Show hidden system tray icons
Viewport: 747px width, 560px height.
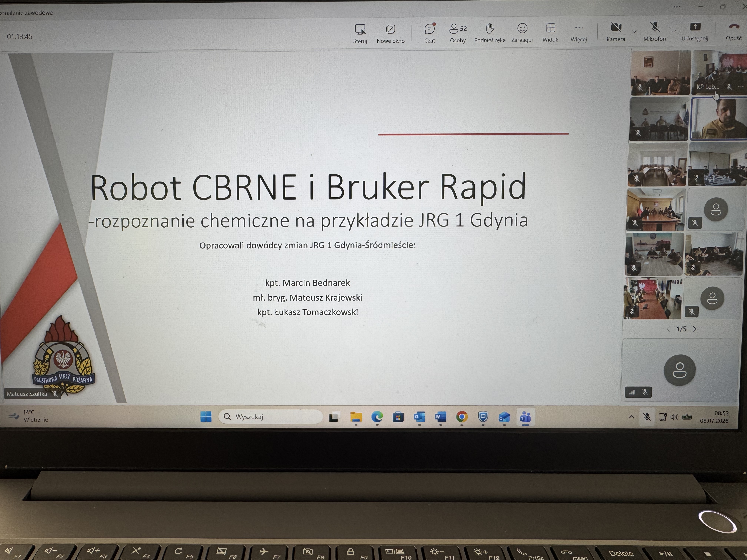point(631,417)
